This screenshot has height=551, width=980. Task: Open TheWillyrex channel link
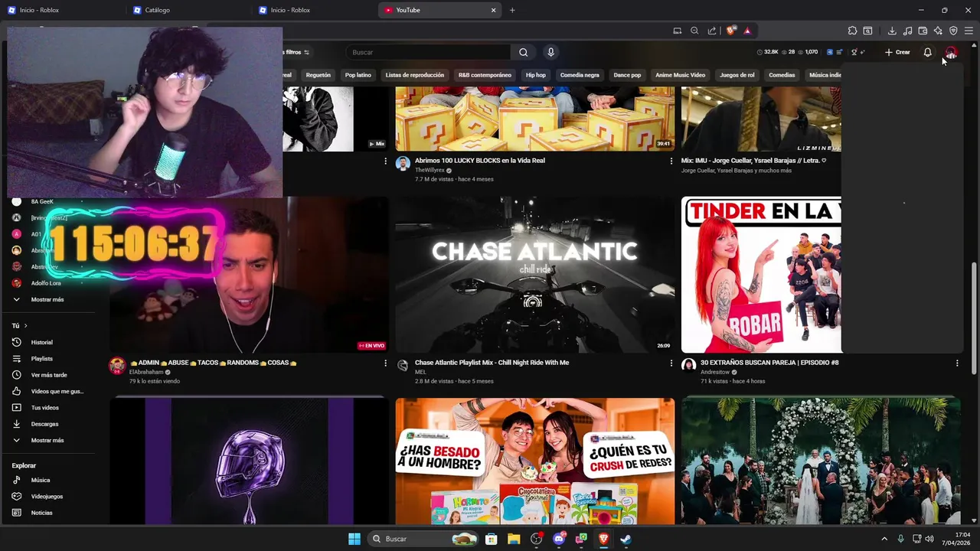point(430,170)
